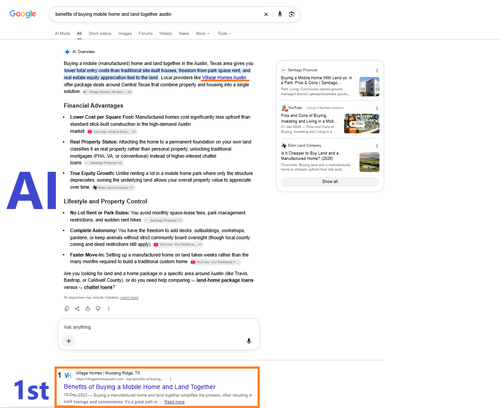Expand the More dropdown
The height and width of the screenshot is (408, 500).
coord(202,33)
